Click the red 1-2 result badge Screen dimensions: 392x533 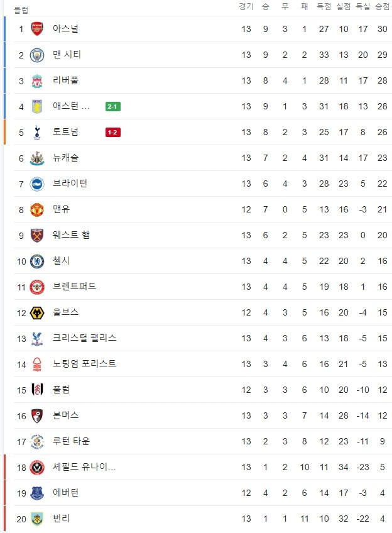coord(113,133)
